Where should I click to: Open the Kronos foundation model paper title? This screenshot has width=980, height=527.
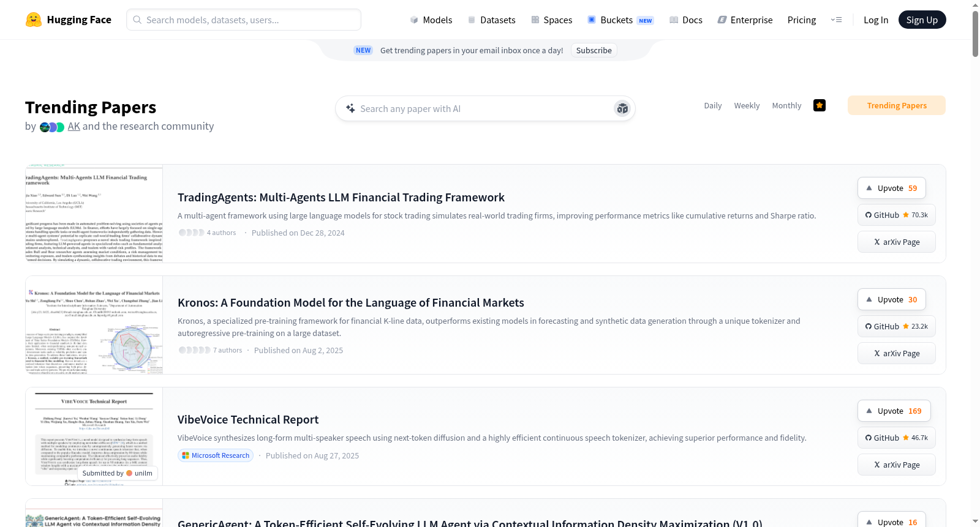(351, 302)
